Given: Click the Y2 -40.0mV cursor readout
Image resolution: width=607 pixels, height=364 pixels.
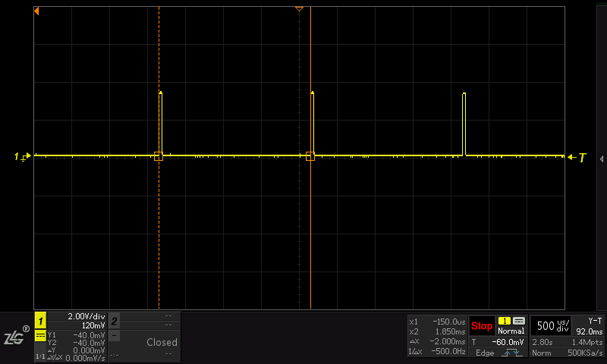Looking at the screenshot, I should (x=77, y=343).
